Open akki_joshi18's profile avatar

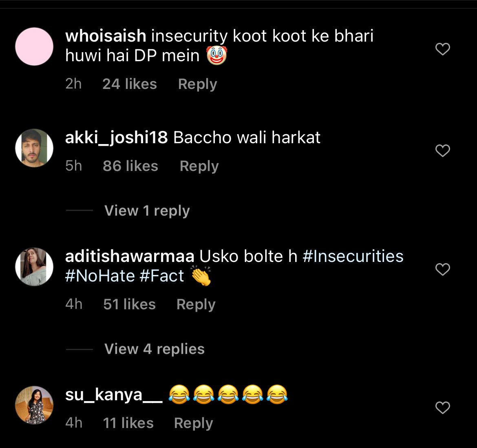(x=34, y=148)
